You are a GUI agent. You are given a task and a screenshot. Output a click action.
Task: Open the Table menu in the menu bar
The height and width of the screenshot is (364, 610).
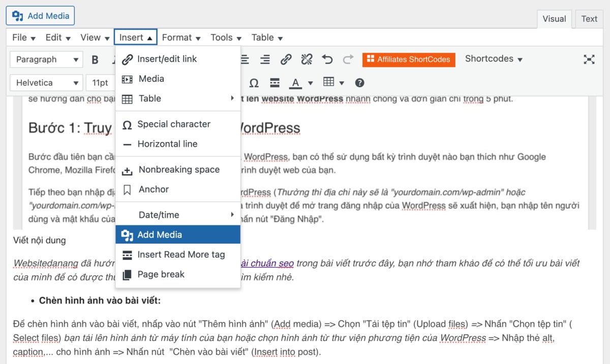pyautogui.click(x=267, y=38)
